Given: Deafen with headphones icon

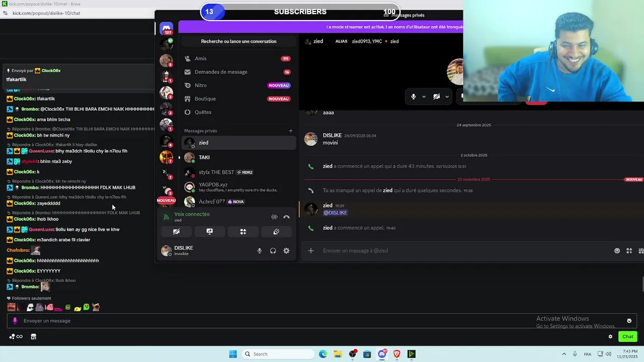Looking at the screenshot, I should click(273, 251).
